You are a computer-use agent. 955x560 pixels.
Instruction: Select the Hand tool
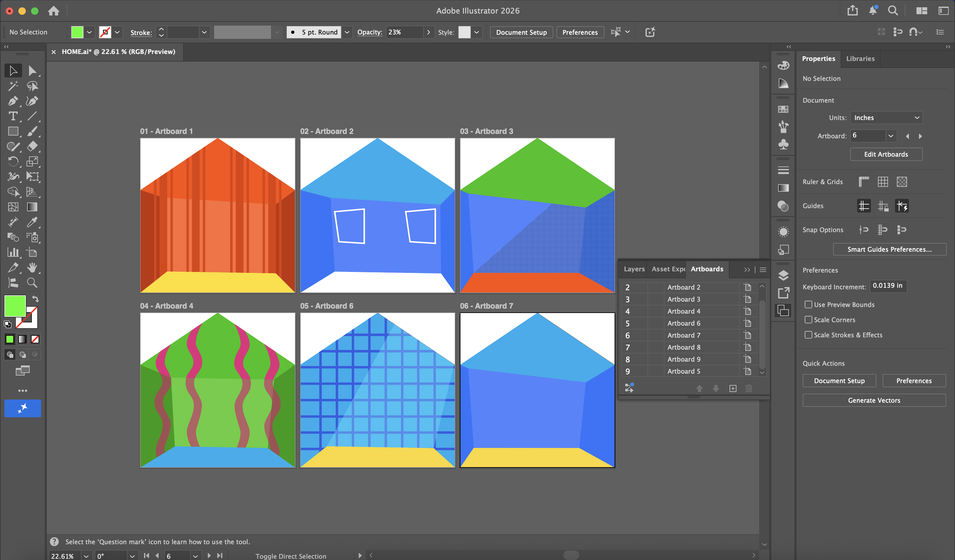pos(32,268)
